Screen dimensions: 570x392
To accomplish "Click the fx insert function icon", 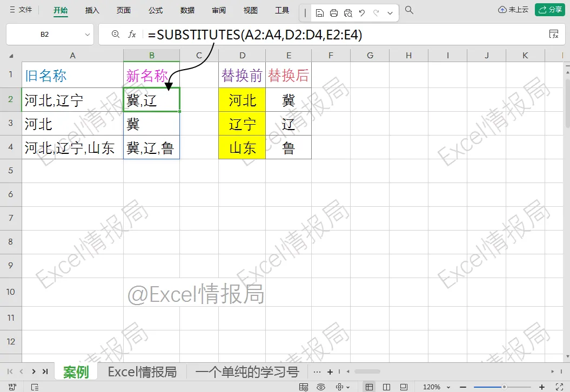I will tap(132, 34).
